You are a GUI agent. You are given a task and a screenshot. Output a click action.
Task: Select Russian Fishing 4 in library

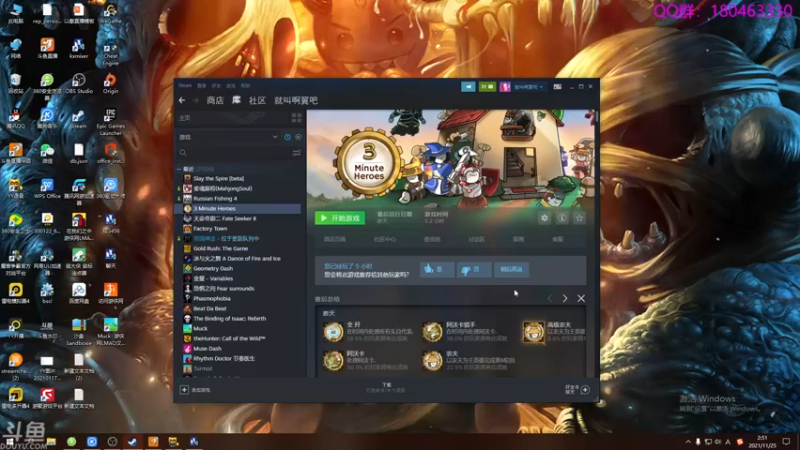pyautogui.click(x=215, y=198)
